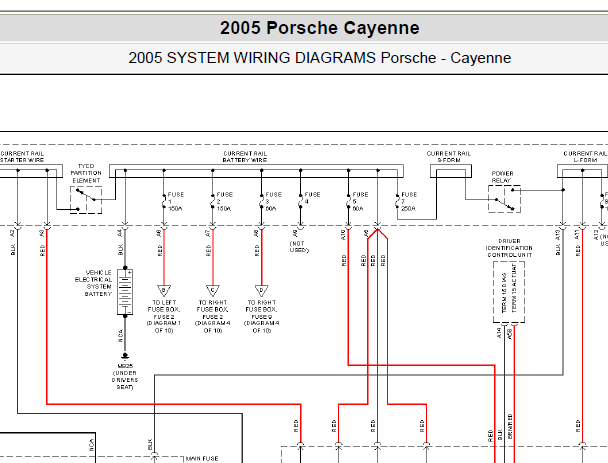Click connector pin label A10
Image resolution: width=608 pixels, height=463 pixels.
coord(343,235)
